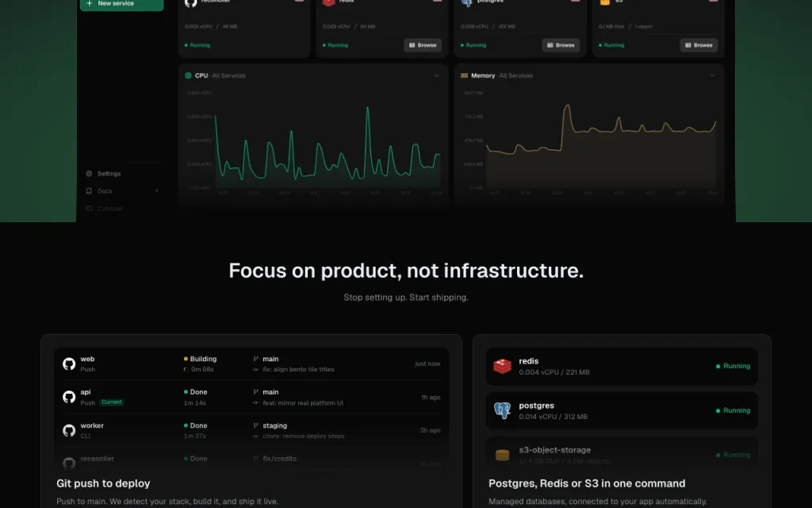Viewport: 812px width, 508px height.
Task: Click commit icon before 'feat: mirror real platform UI'
Action: coord(255,402)
